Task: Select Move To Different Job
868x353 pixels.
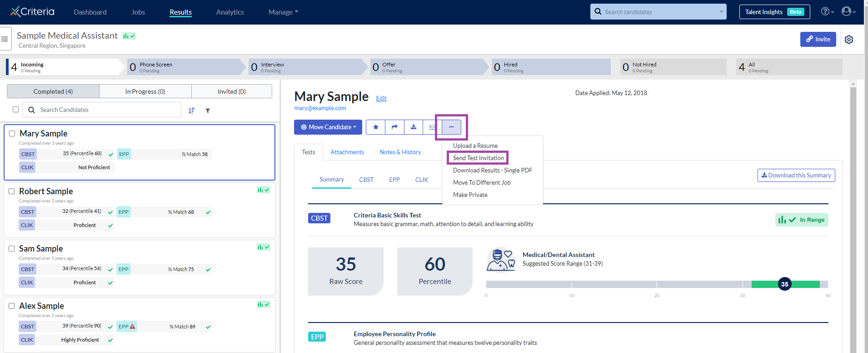Action: pos(482,182)
